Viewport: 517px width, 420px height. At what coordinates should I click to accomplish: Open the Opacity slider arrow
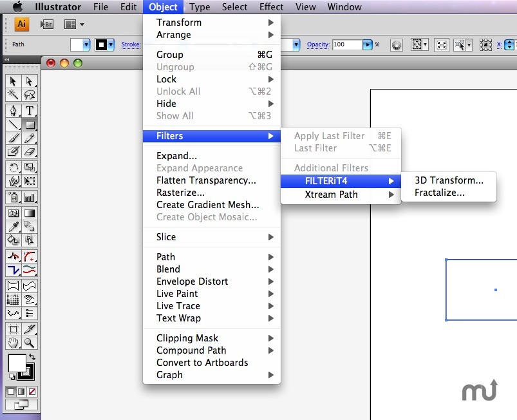click(367, 44)
